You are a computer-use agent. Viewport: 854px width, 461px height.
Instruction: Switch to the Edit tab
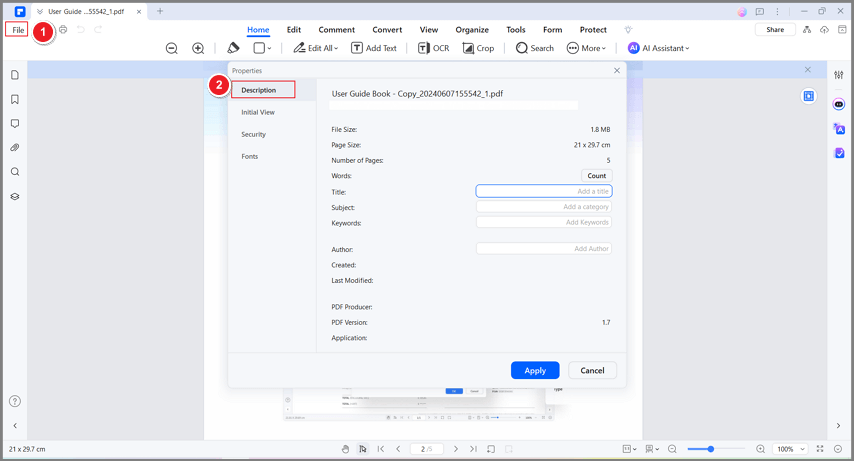click(294, 30)
